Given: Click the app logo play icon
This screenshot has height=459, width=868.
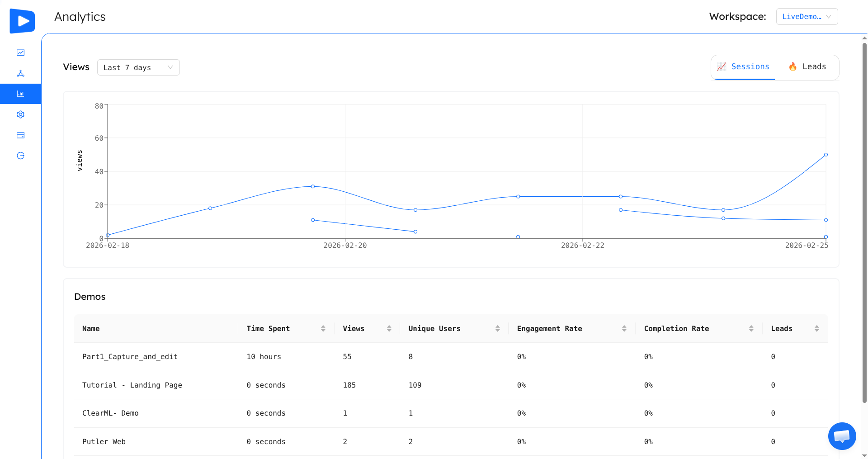Looking at the screenshot, I should [x=22, y=21].
